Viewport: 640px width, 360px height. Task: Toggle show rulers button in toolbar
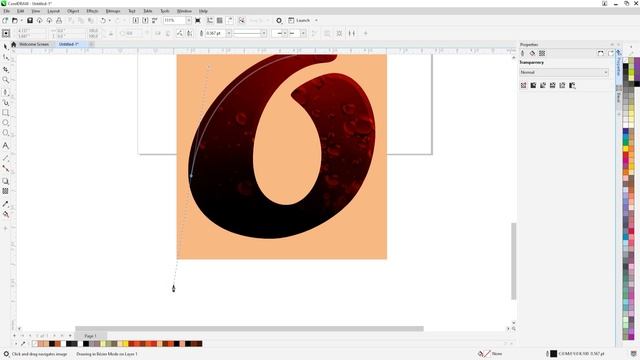(x=210, y=20)
